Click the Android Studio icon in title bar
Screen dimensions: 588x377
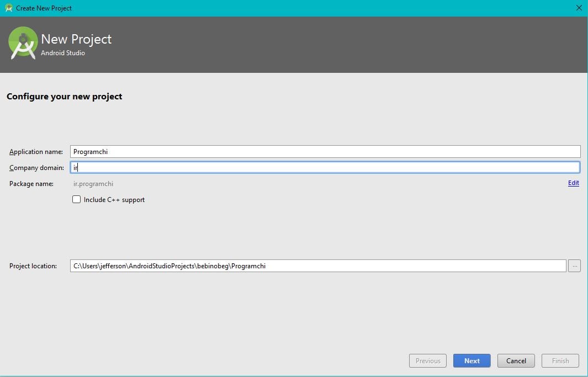9,8
